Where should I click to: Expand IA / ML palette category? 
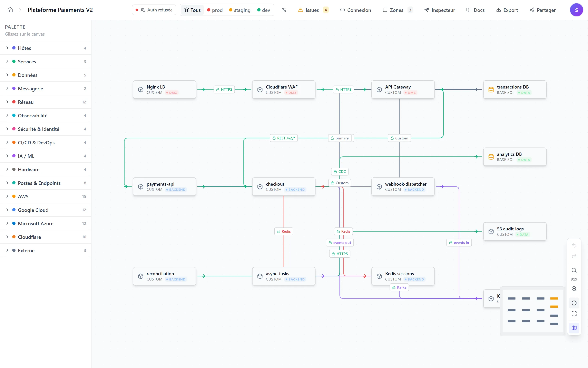coord(46,156)
